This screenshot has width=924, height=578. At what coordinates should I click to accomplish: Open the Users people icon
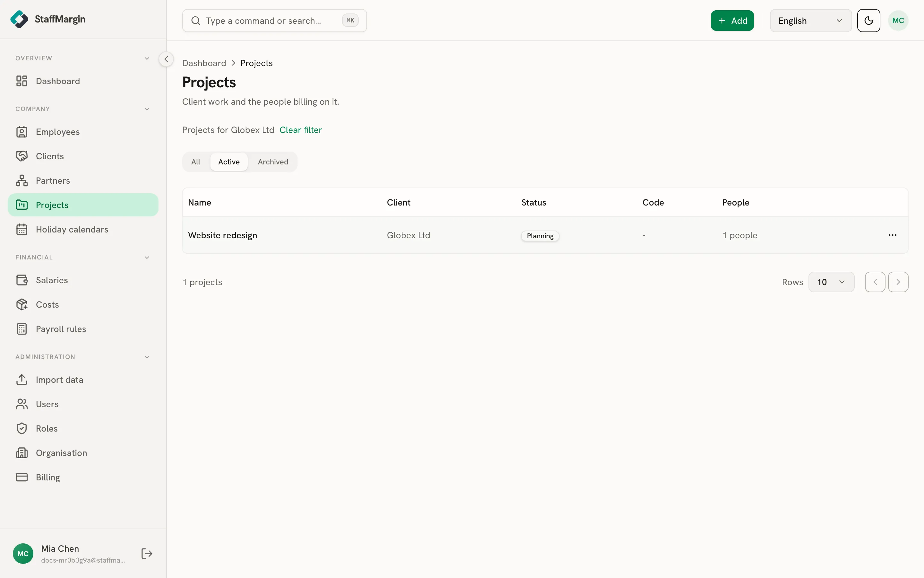(x=22, y=404)
